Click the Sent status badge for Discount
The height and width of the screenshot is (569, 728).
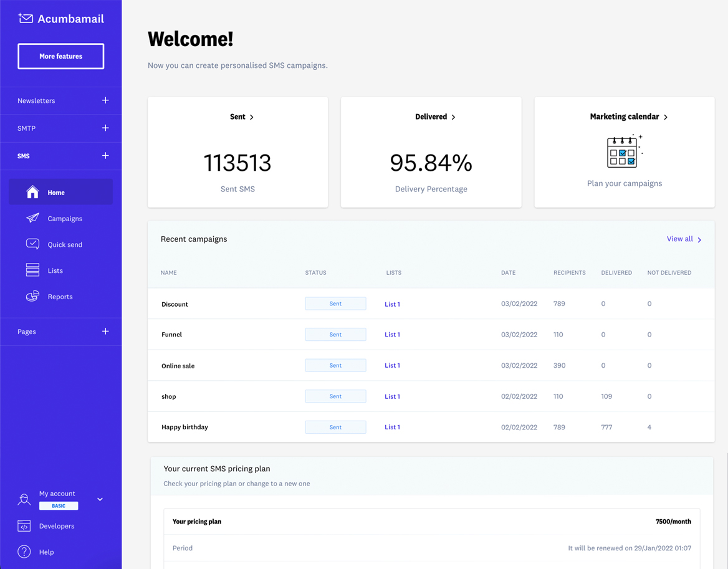coord(335,304)
